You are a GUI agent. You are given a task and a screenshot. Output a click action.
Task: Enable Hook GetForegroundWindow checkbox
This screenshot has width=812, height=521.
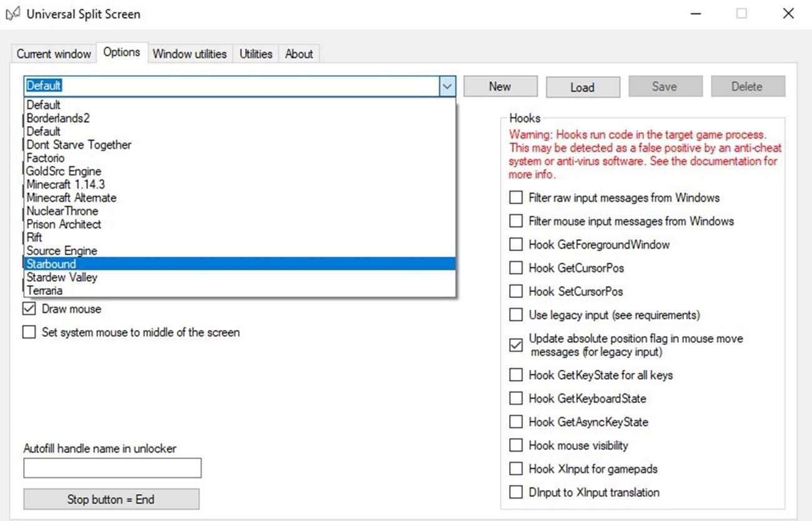click(x=516, y=245)
